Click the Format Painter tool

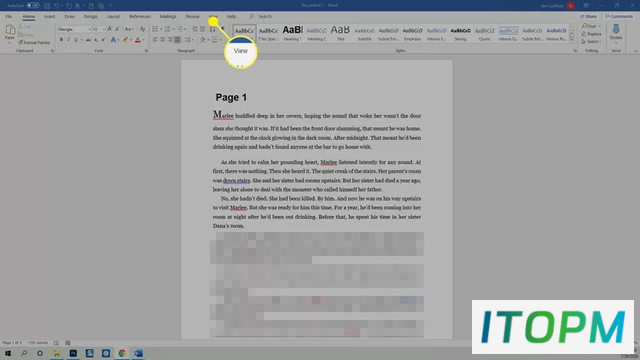tap(34, 42)
